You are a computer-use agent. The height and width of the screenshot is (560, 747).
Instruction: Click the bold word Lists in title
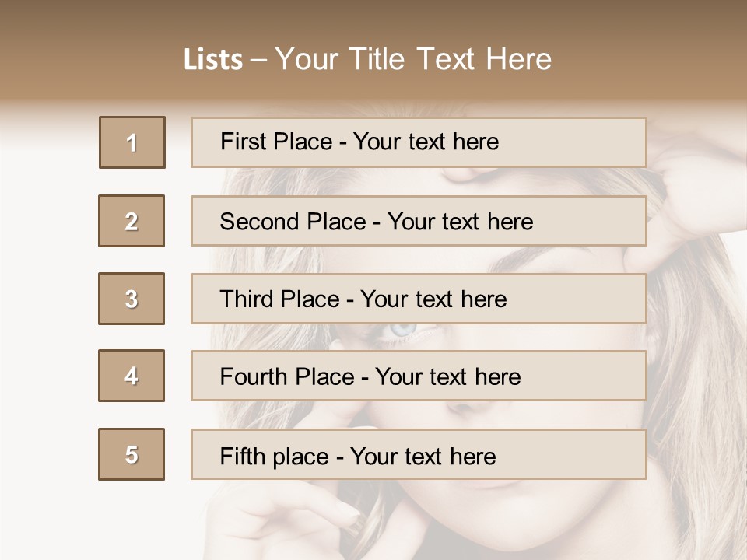pyautogui.click(x=213, y=60)
